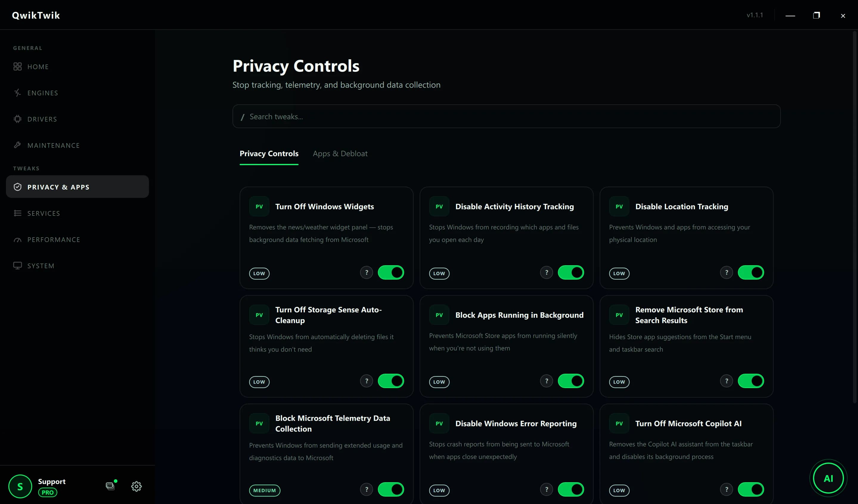Switch to the Privacy Controls tab
This screenshot has height=504, width=858.
[x=269, y=153]
